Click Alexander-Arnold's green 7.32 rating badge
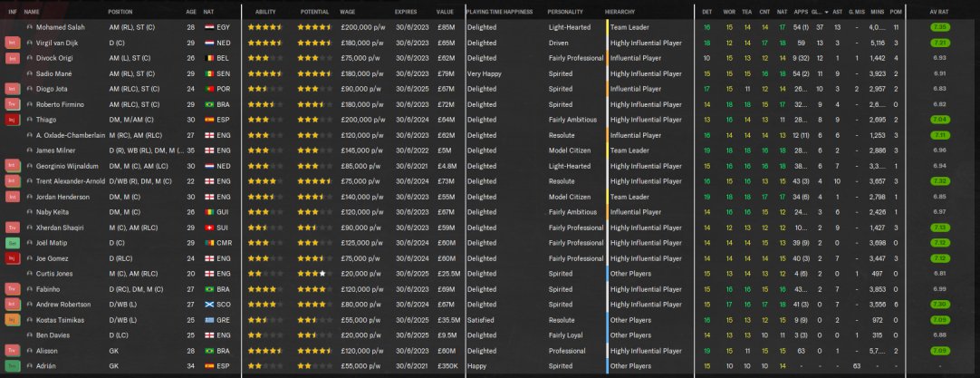The height and width of the screenshot is (378, 980). click(x=939, y=181)
